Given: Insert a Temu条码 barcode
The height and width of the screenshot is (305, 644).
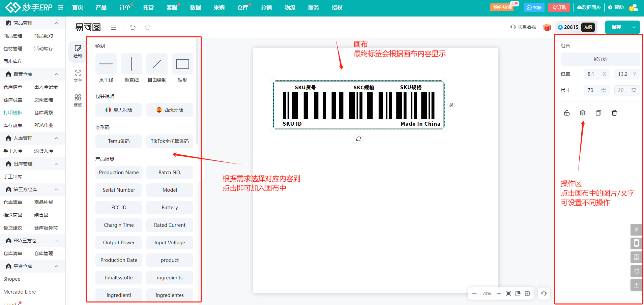Looking at the screenshot, I should point(119,141).
